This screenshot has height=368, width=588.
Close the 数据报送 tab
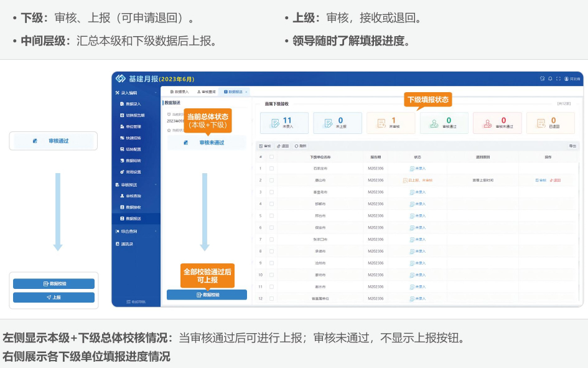pyautogui.click(x=246, y=92)
